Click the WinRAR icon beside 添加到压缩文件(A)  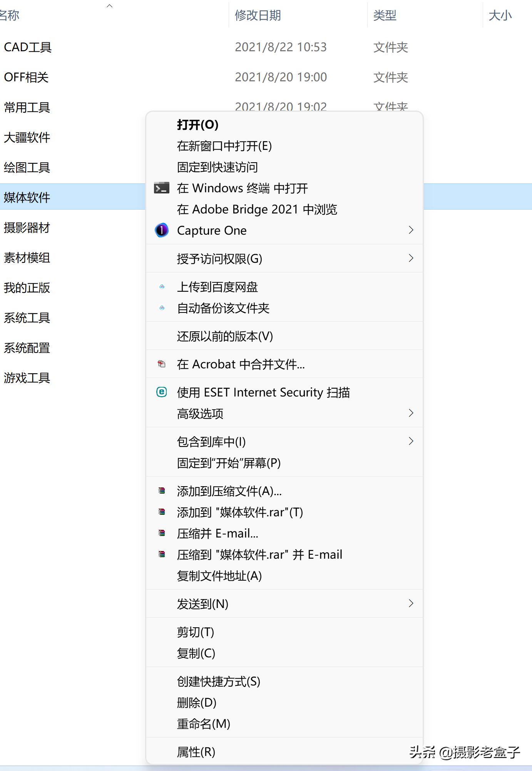(x=162, y=491)
